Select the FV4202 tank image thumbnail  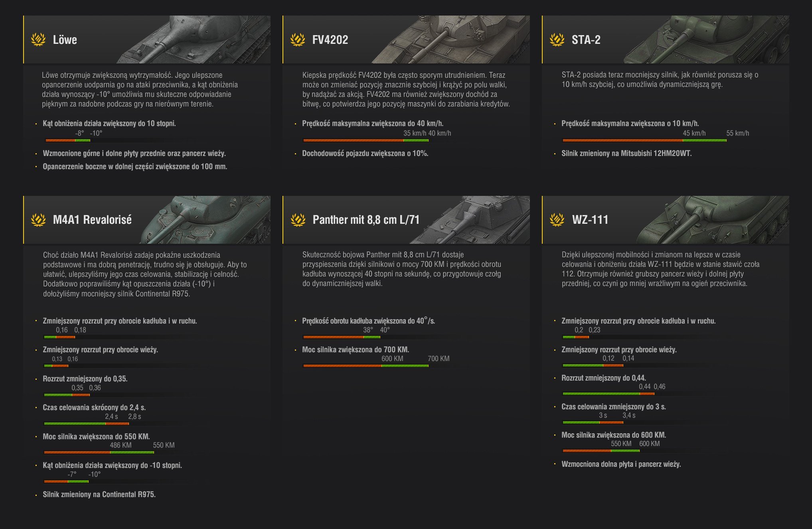point(451,40)
